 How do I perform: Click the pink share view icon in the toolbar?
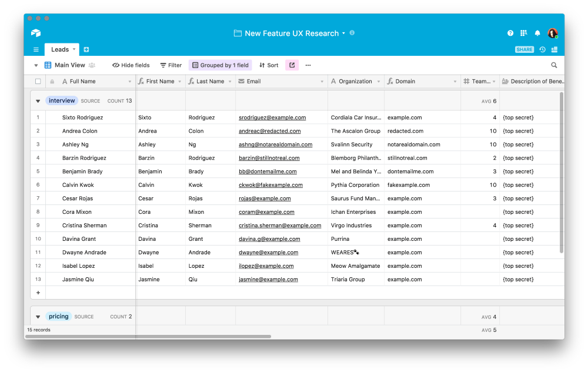pos(292,65)
